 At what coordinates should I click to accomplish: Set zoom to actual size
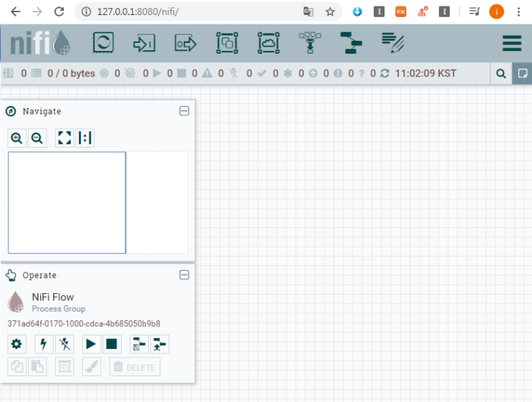coord(84,138)
